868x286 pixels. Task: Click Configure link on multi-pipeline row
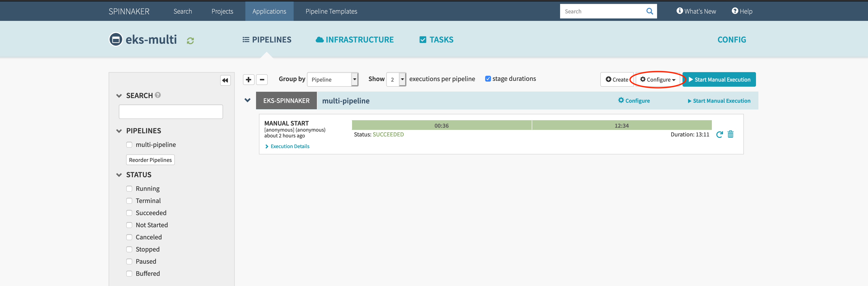click(634, 101)
